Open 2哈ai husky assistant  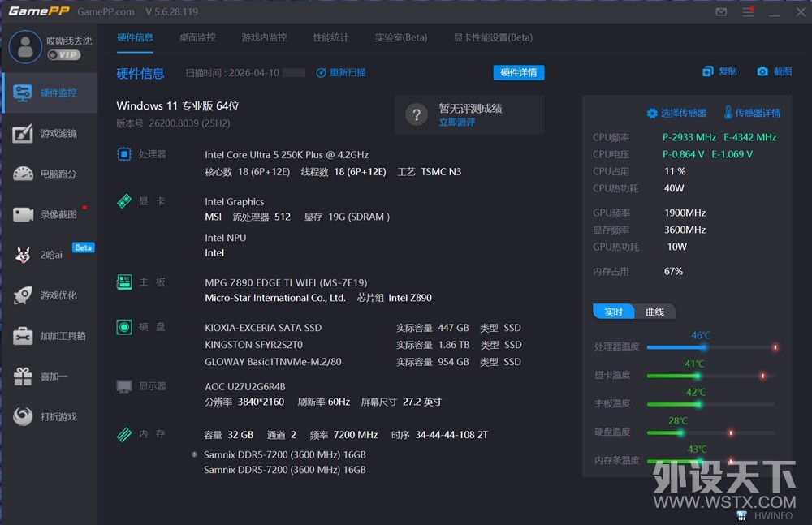point(50,255)
